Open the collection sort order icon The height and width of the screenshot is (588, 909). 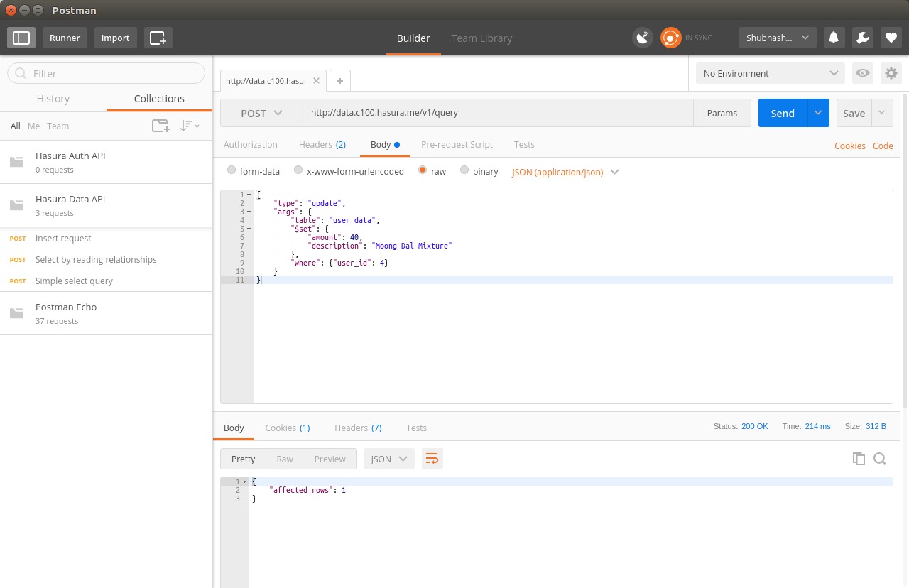(190, 126)
